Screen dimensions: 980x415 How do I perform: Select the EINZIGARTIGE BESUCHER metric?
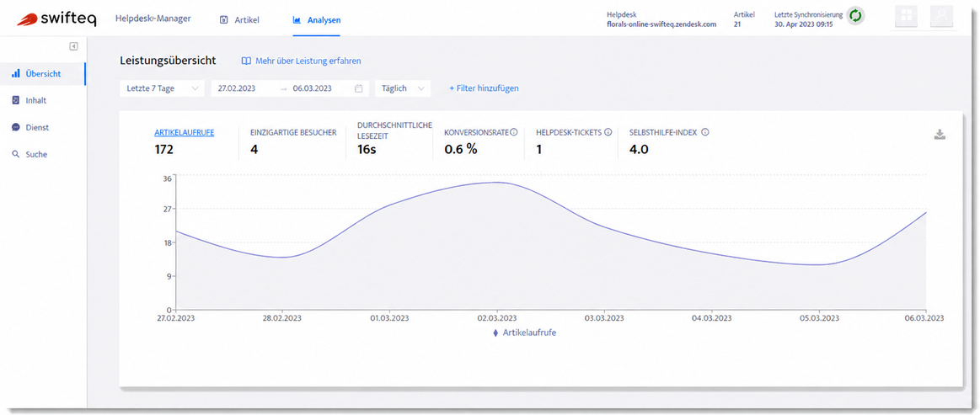293,132
